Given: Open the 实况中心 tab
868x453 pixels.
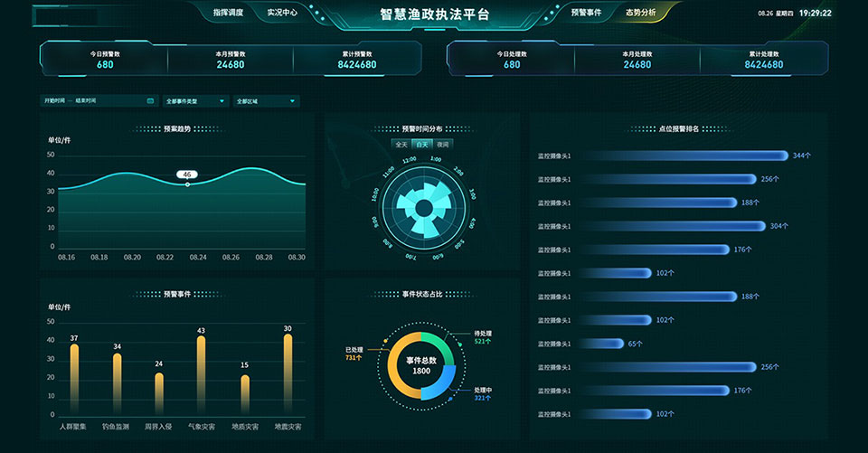Looking at the screenshot, I should point(282,14).
